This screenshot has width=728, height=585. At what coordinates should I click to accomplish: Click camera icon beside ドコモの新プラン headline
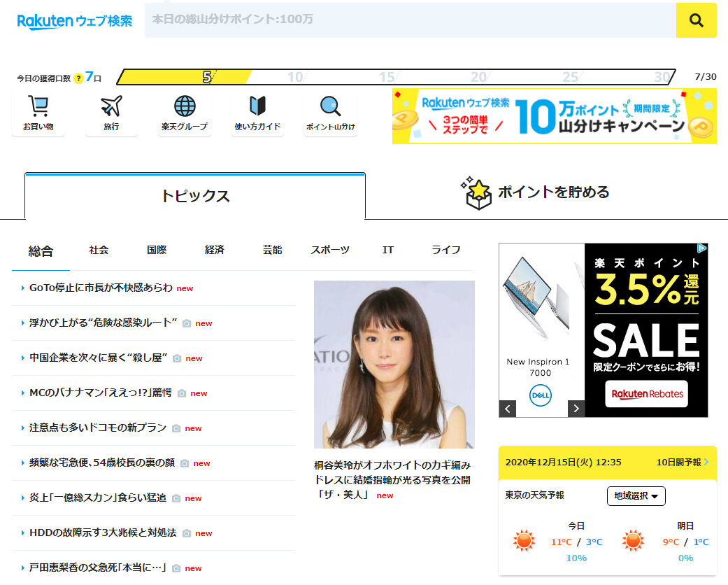pos(176,428)
